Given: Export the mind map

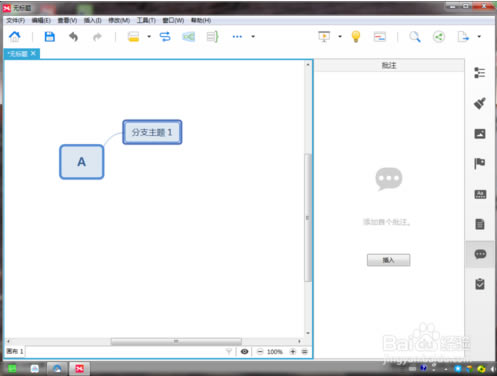Looking at the screenshot, I should [x=463, y=36].
